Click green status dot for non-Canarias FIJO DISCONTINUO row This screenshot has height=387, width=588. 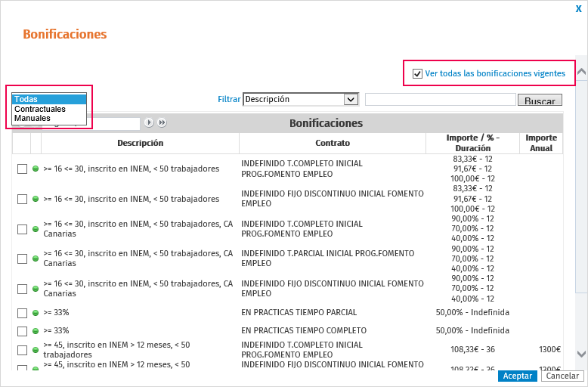coord(36,199)
